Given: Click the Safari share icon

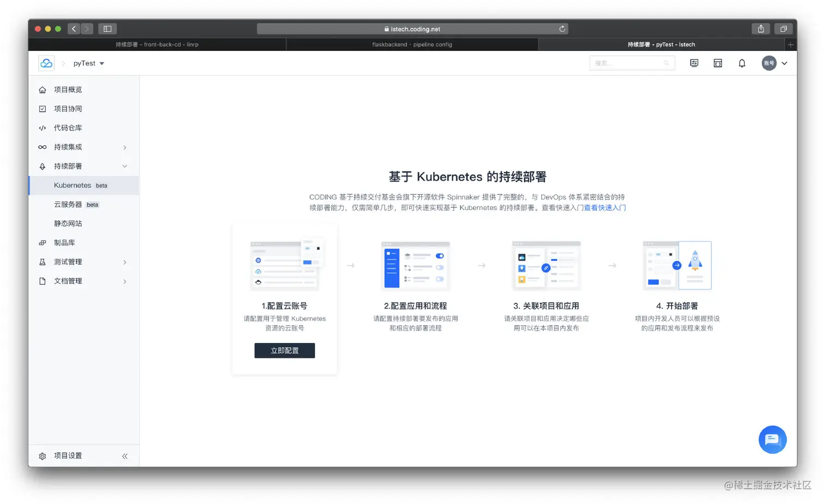Looking at the screenshot, I should coord(761,29).
